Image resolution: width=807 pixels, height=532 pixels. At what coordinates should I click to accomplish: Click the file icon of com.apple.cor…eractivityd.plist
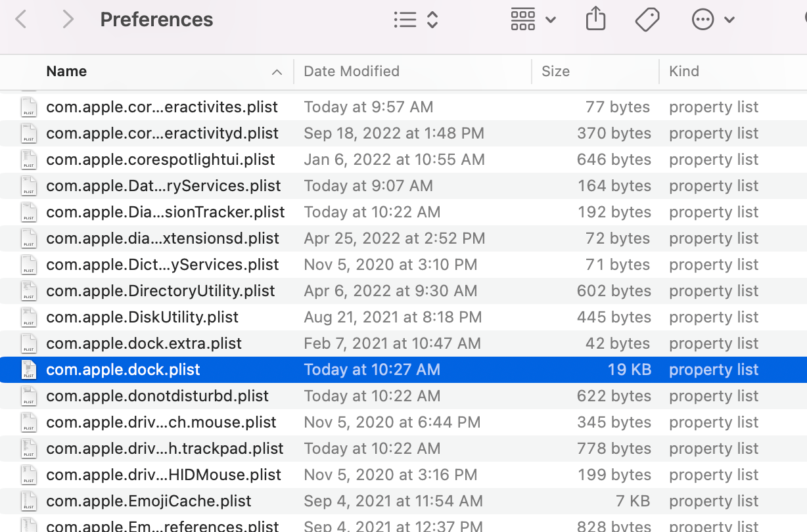(28, 133)
